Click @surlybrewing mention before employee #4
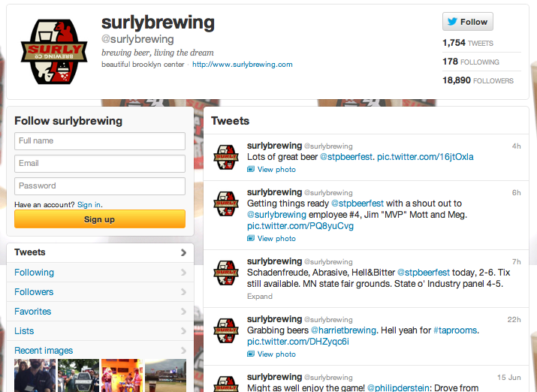 click(x=276, y=215)
